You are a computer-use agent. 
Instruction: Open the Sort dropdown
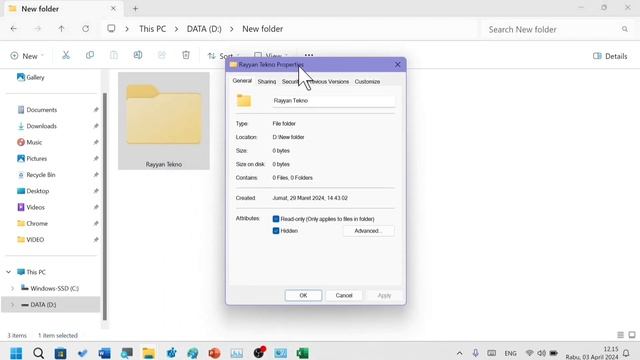coord(223,56)
